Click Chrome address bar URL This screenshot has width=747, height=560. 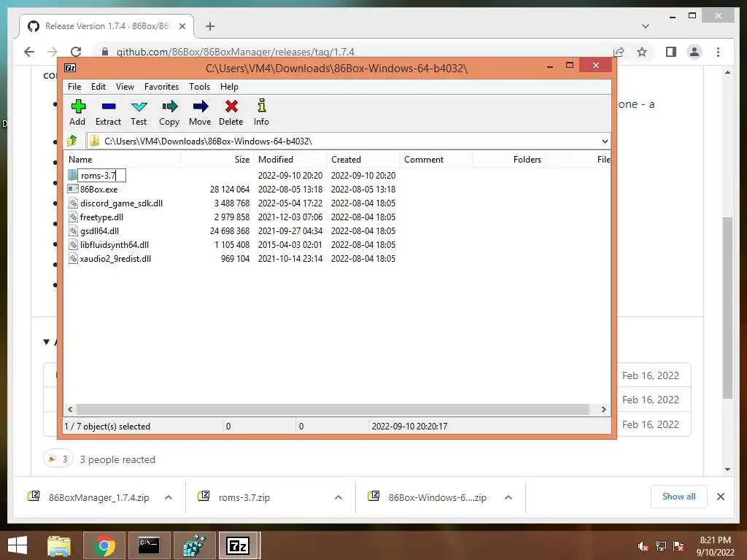pos(236,52)
